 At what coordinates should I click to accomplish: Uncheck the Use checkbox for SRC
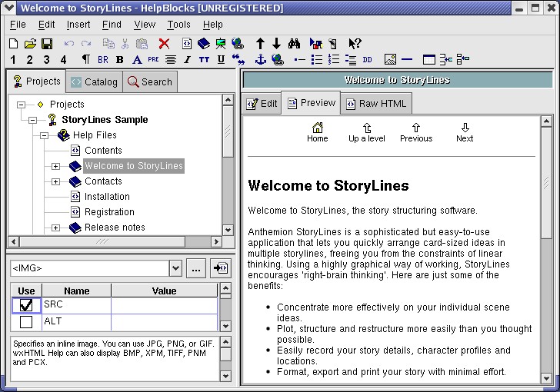coord(26,305)
